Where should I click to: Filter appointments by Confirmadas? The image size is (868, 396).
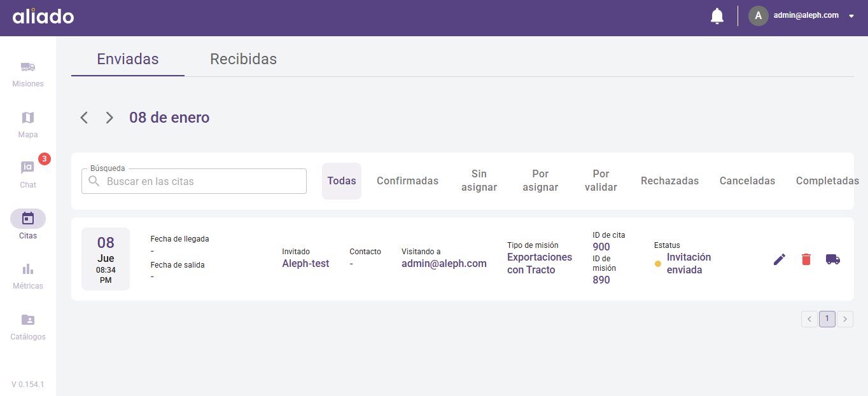tap(407, 181)
